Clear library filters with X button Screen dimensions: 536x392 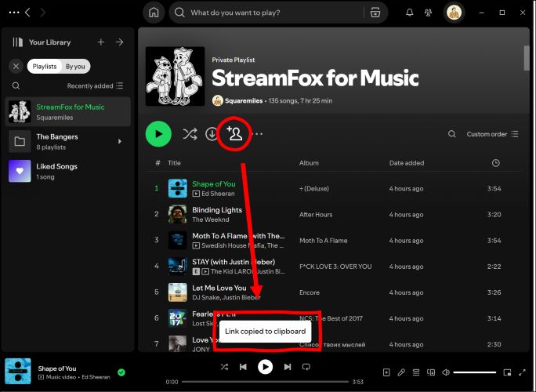(x=16, y=67)
